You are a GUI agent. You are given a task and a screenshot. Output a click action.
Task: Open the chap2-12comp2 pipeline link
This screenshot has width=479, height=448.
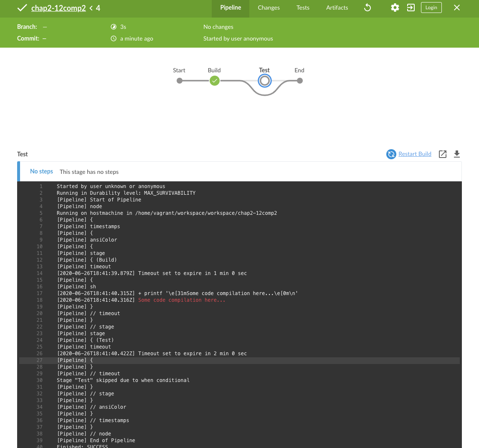pyautogui.click(x=58, y=8)
